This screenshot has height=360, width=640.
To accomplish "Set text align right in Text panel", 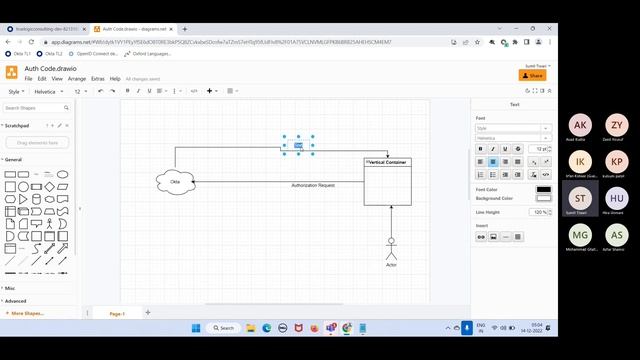I will pyautogui.click(x=505, y=162).
